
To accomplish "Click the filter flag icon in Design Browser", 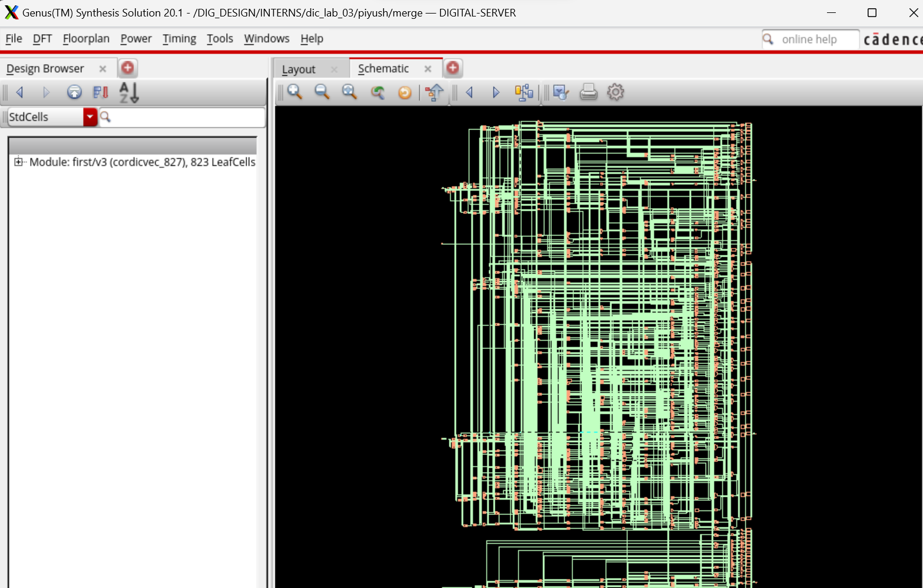I will pos(101,92).
